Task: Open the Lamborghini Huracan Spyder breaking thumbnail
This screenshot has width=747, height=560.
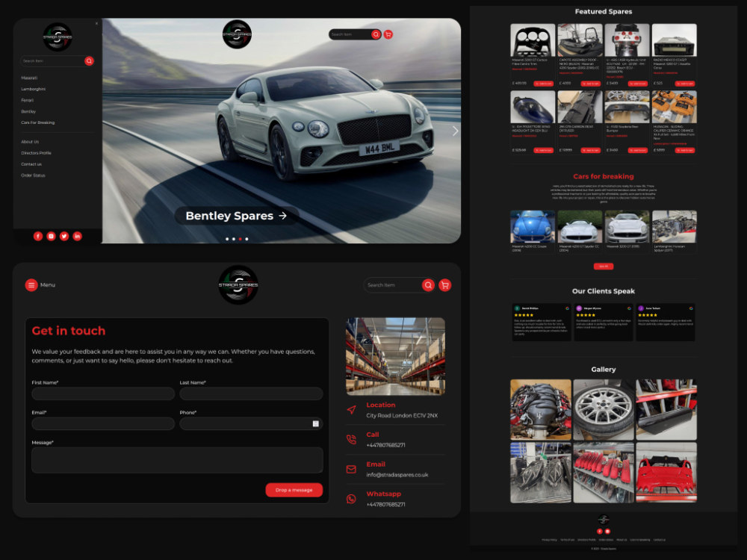Action: pyautogui.click(x=674, y=227)
